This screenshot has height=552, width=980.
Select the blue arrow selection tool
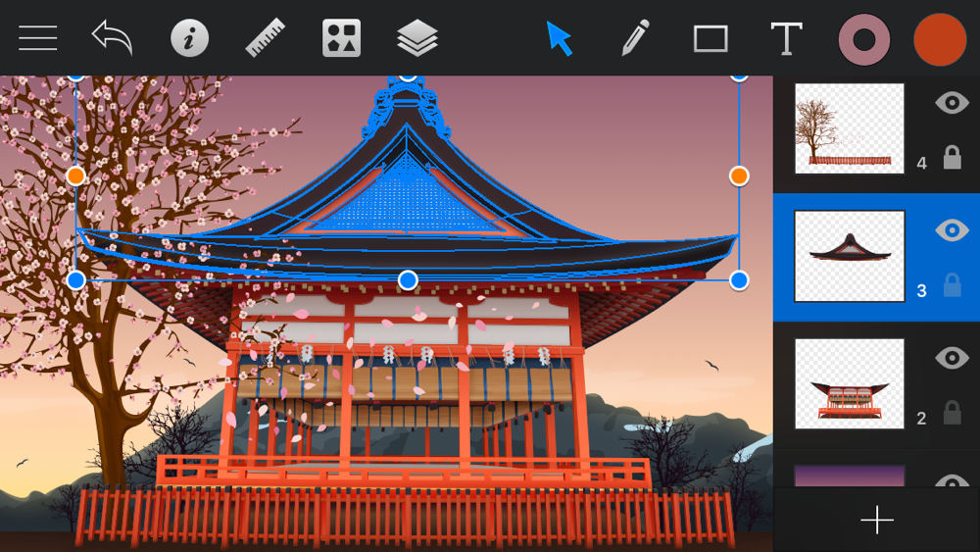coord(559,38)
